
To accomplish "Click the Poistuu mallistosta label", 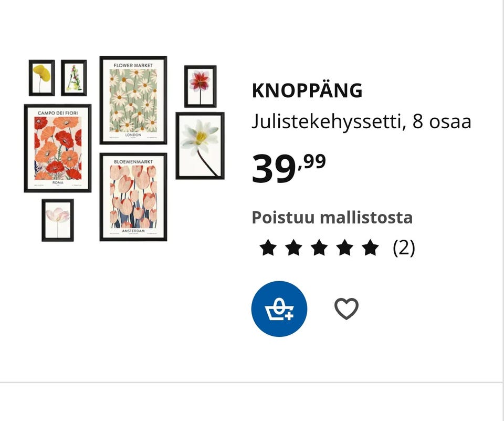I will click(332, 217).
